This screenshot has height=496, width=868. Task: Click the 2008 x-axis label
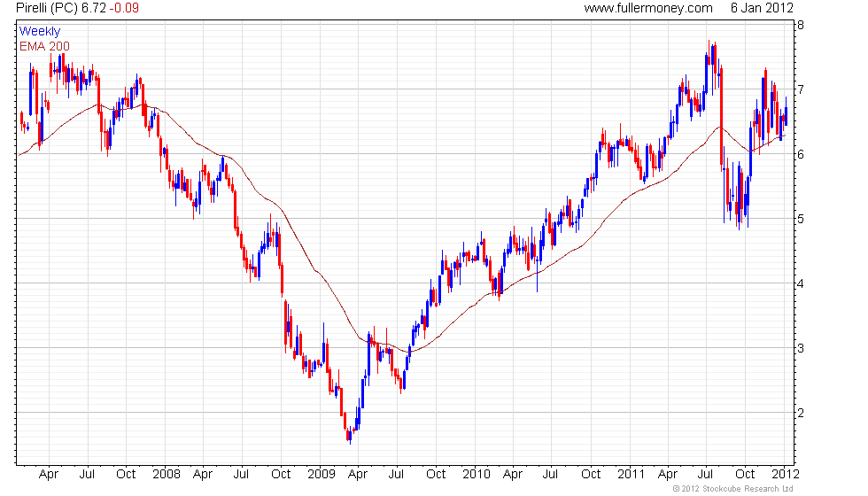coord(167,475)
